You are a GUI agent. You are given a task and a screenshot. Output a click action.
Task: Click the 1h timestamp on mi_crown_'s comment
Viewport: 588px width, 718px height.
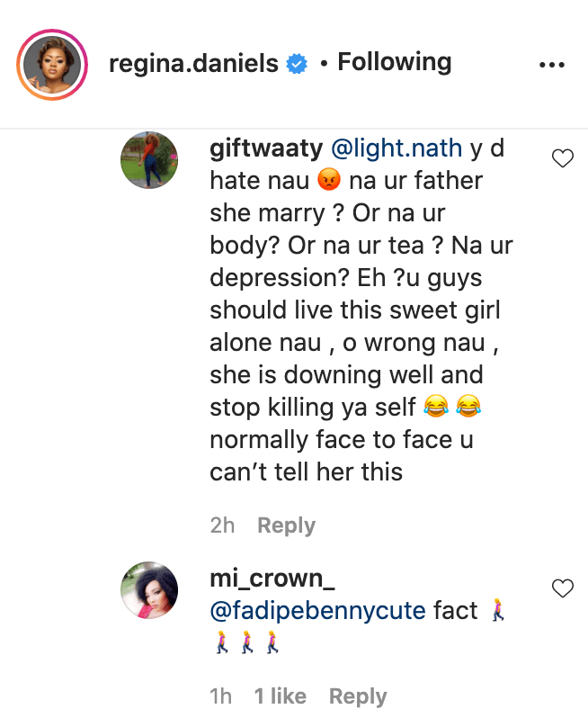tap(221, 696)
